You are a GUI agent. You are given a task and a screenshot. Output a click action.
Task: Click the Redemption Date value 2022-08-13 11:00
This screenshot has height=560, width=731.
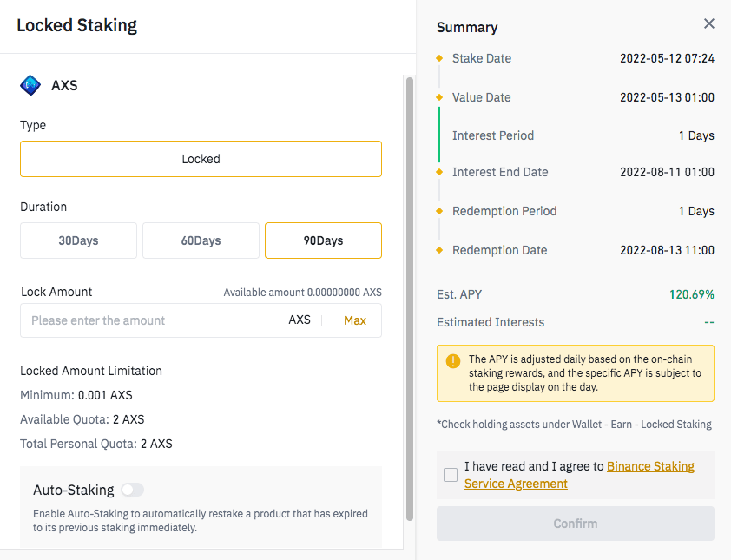pyautogui.click(x=667, y=250)
